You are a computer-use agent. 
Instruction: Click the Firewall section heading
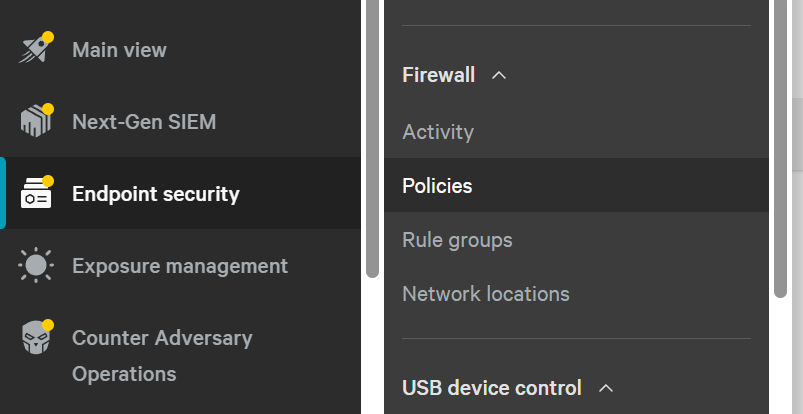438,75
